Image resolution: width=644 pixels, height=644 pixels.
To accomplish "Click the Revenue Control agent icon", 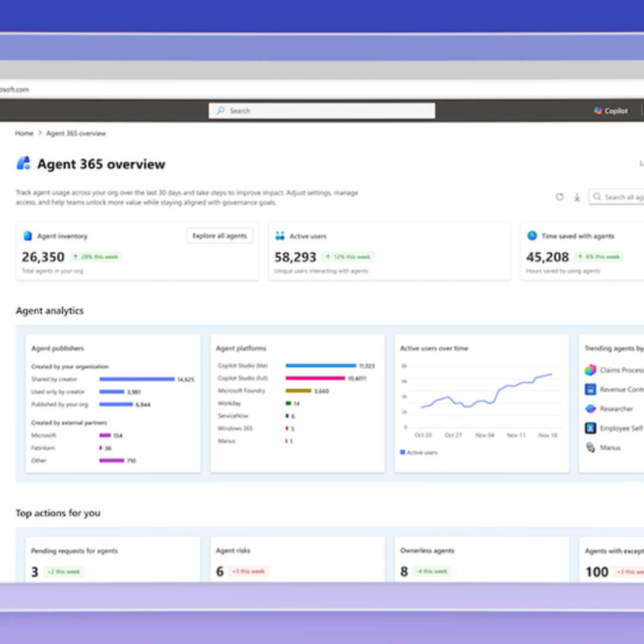I will click(x=590, y=389).
